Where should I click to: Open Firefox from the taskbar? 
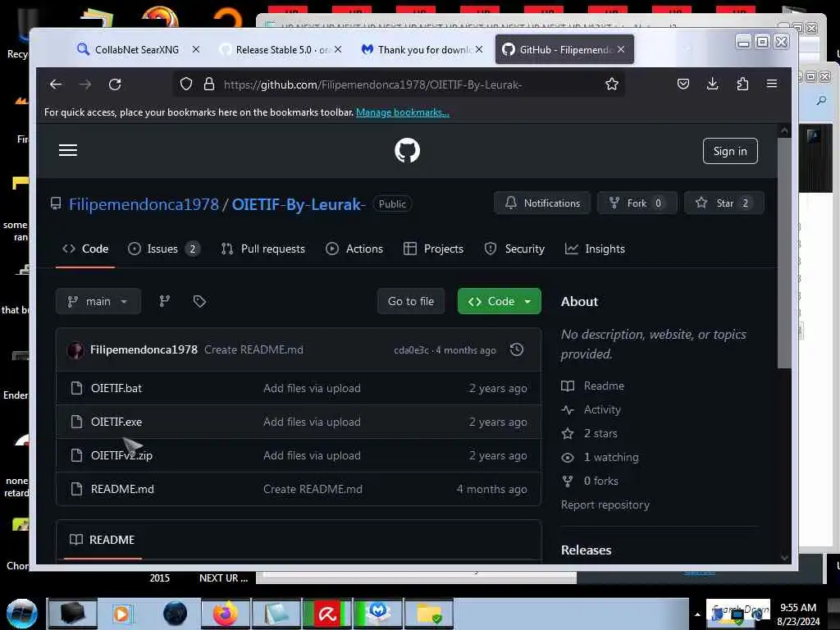pyautogui.click(x=226, y=614)
